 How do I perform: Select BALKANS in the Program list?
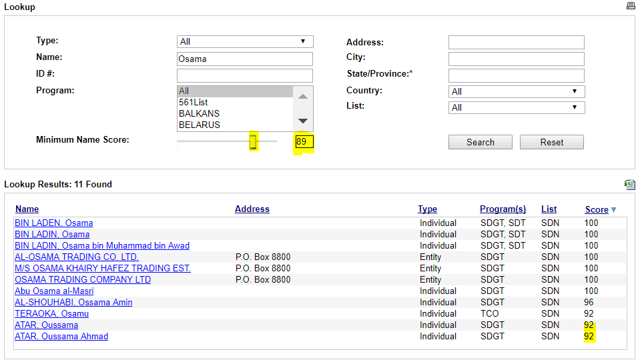click(x=199, y=113)
